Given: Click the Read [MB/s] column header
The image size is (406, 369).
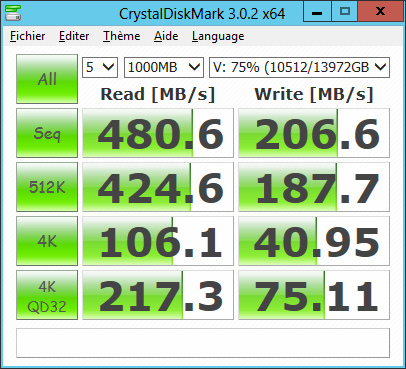Looking at the screenshot, I should (x=158, y=94).
